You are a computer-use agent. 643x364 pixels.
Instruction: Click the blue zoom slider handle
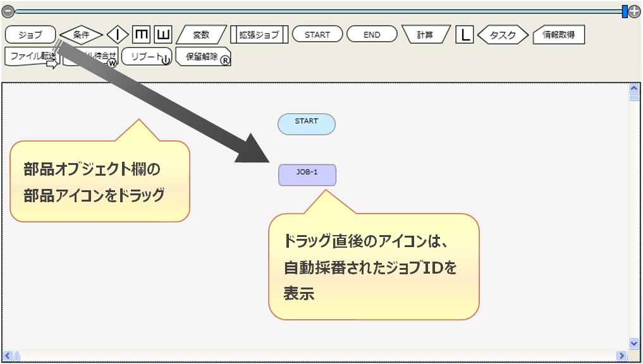pos(625,11)
